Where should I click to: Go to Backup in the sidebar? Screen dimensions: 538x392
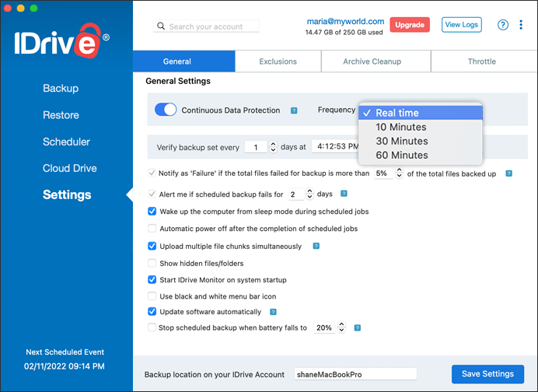pyautogui.click(x=61, y=88)
